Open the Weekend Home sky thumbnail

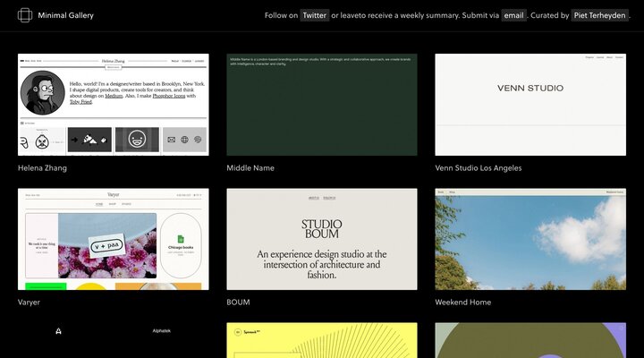click(530, 239)
